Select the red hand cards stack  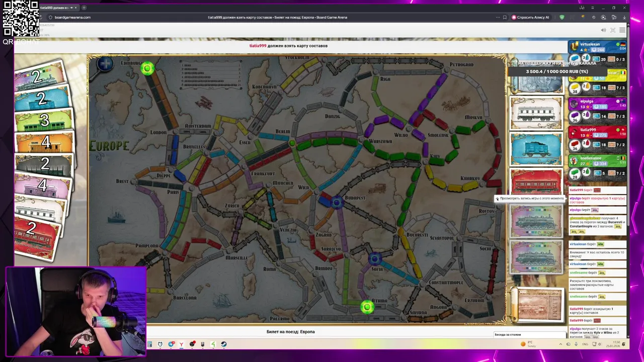point(35,235)
